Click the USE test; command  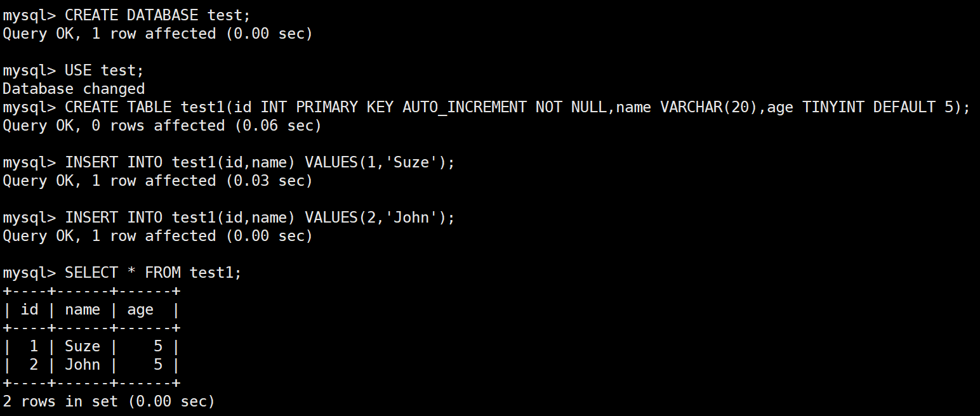pos(104,70)
